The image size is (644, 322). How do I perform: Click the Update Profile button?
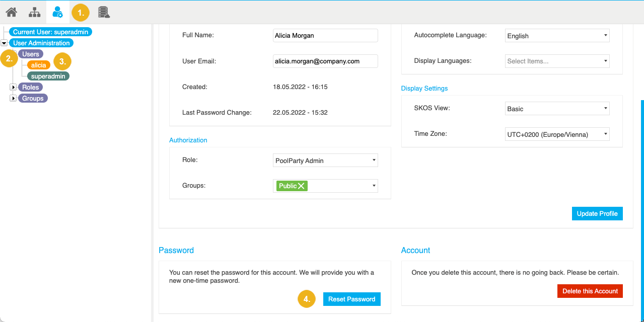597,213
